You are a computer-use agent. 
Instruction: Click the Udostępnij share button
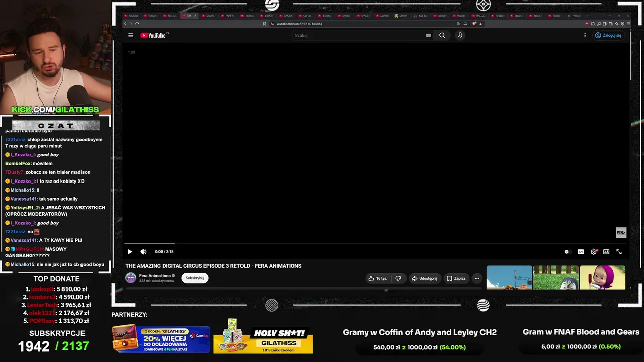pyautogui.click(x=424, y=278)
